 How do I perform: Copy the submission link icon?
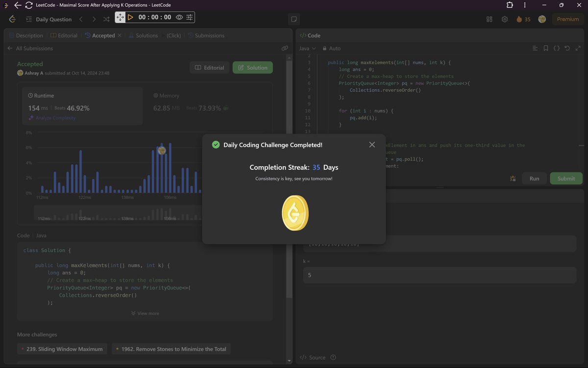(285, 48)
